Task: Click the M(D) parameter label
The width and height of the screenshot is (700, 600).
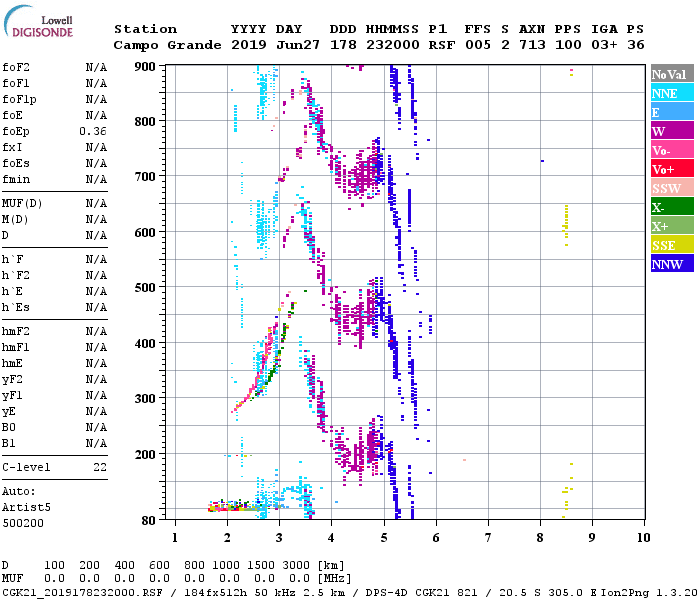Action: (x=15, y=220)
